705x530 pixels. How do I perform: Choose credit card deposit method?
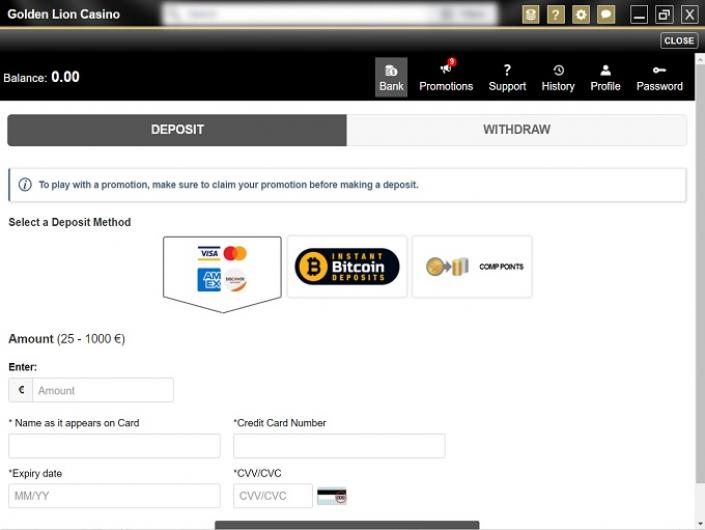[222, 268]
